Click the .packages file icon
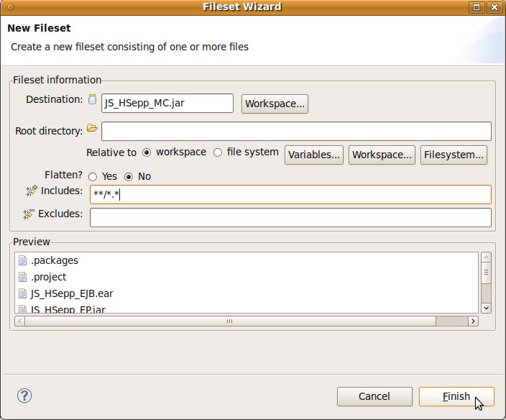The image size is (506, 420). [22, 260]
